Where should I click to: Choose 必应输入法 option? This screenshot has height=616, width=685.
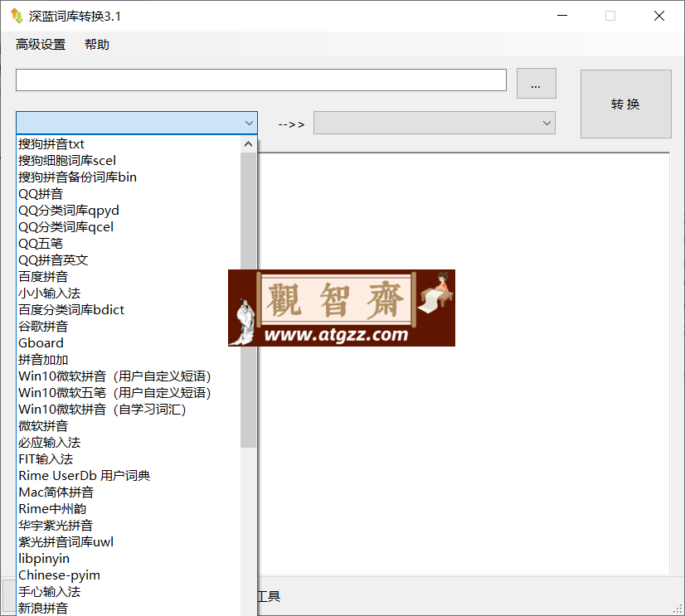coord(129,443)
